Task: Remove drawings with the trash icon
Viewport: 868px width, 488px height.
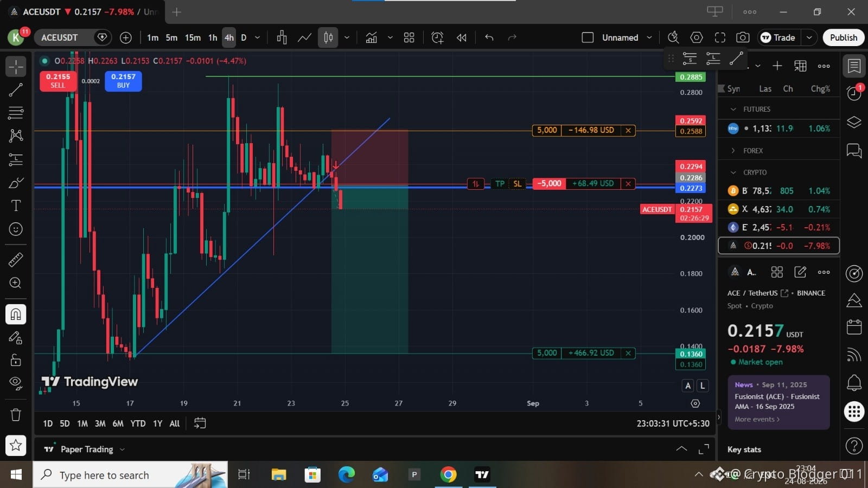Action: (x=16, y=415)
